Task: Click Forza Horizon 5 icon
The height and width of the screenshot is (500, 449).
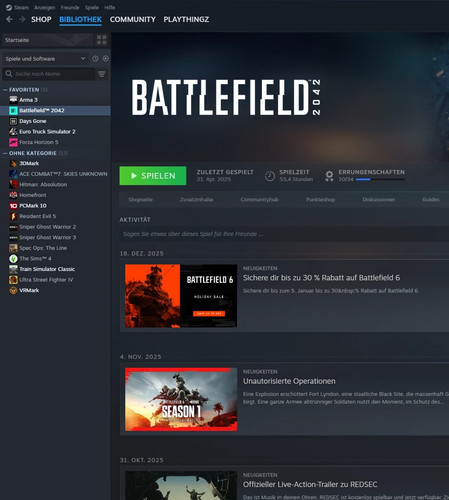Action: click(13, 142)
